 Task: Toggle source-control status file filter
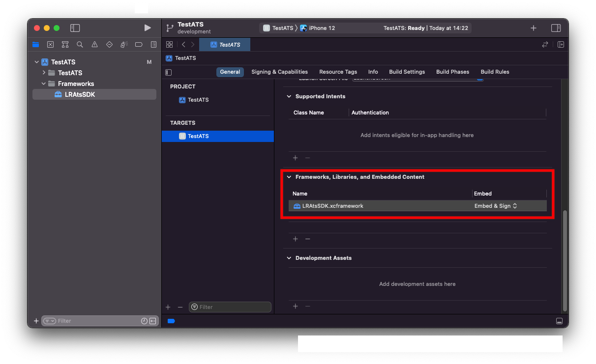[x=152, y=321]
